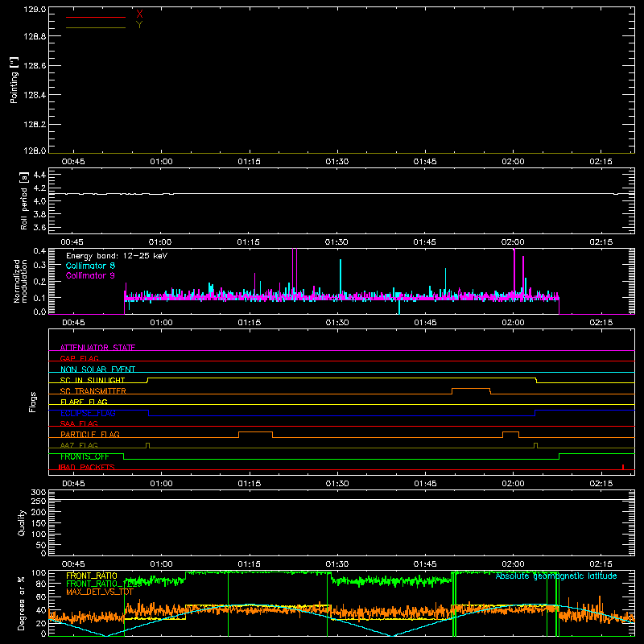Click the Normalized modulation axis title
This screenshot has width=644, height=644.
tap(20, 281)
